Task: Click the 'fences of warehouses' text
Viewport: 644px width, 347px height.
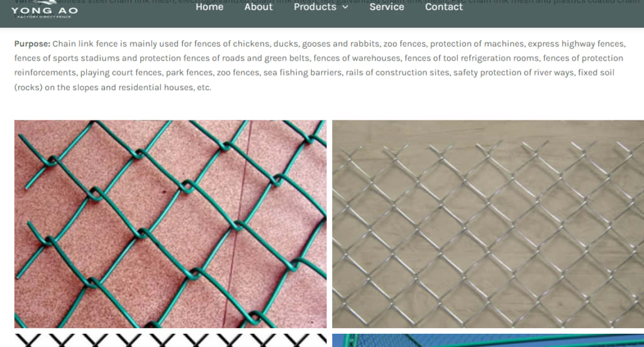Action: click(357, 59)
